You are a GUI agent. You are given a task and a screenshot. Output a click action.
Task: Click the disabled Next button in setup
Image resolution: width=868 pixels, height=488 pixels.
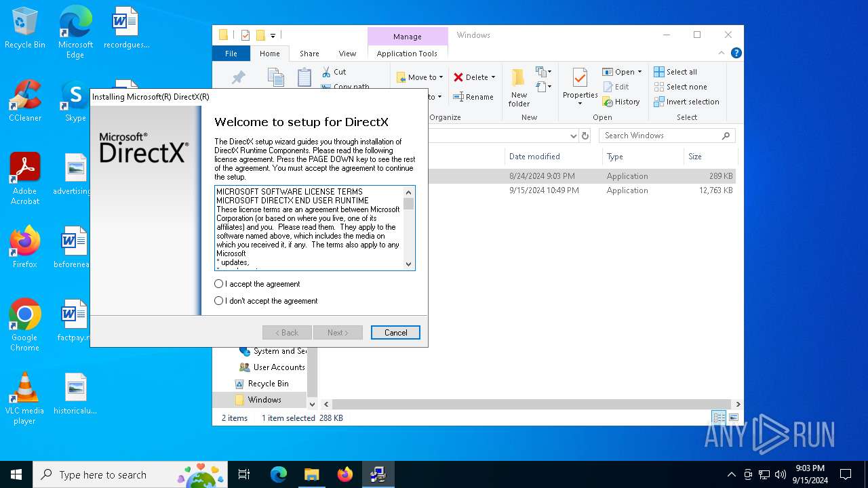pos(338,333)
